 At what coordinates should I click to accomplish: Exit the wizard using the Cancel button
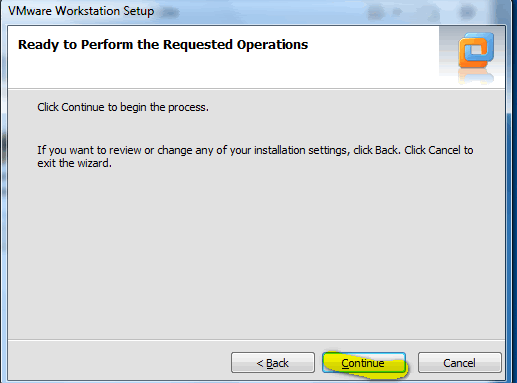point(460,363)
